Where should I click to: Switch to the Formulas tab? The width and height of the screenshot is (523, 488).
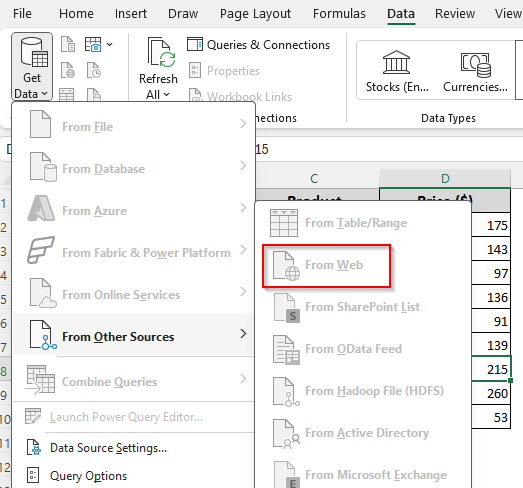pos(339,14)
